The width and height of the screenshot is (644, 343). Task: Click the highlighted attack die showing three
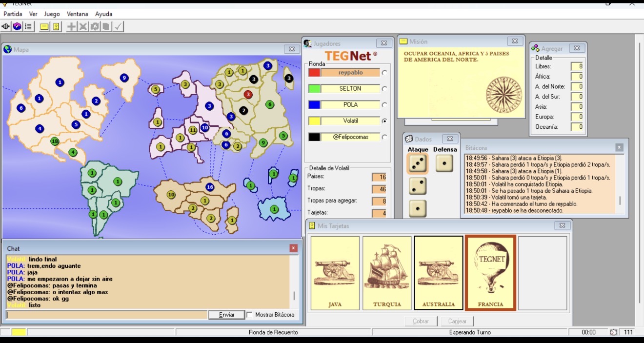(x=417, y=164)
